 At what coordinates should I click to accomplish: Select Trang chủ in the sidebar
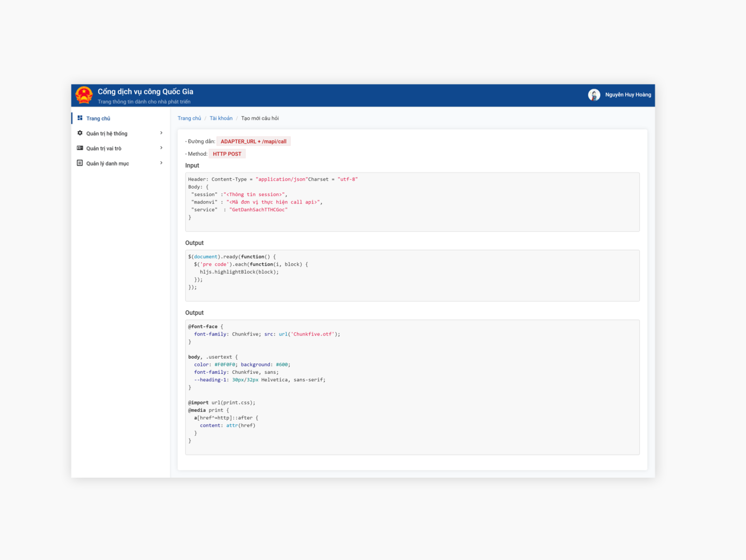click(x=121, y=118)
